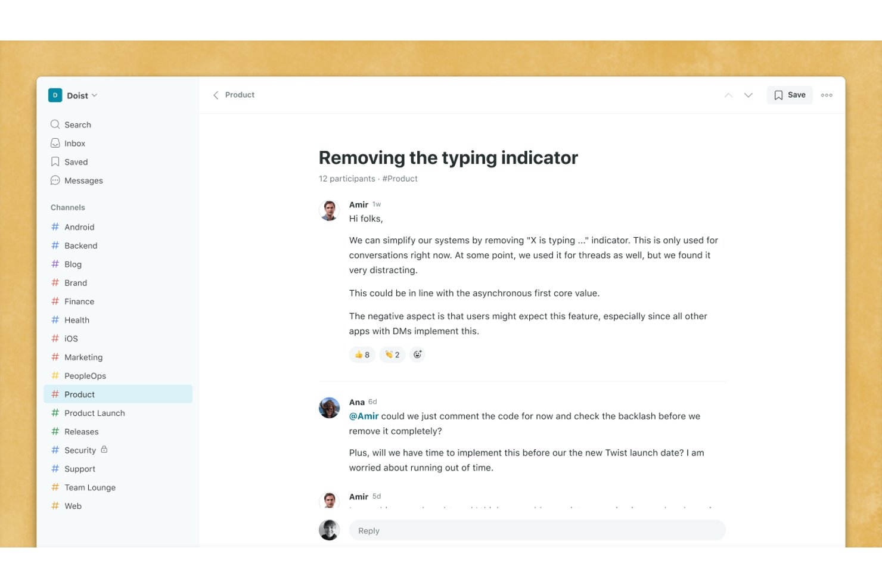Go to next thread with down chevron

coord(749,95)
